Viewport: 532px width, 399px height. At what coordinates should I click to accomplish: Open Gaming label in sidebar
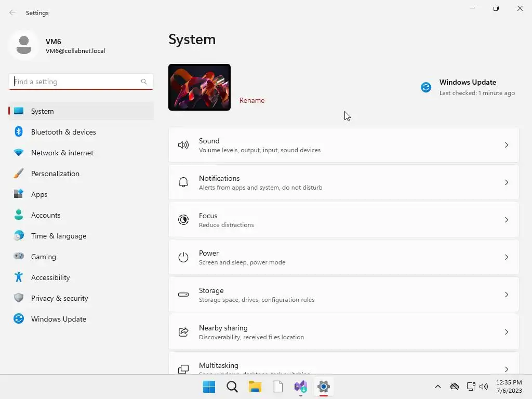click(44, 257)
